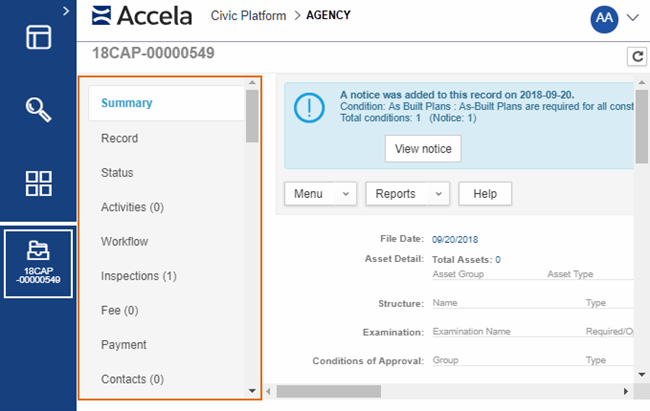This screenshot has height=411, width=650.
Task: Open the user account dropdown arrow
Action: 632,17
